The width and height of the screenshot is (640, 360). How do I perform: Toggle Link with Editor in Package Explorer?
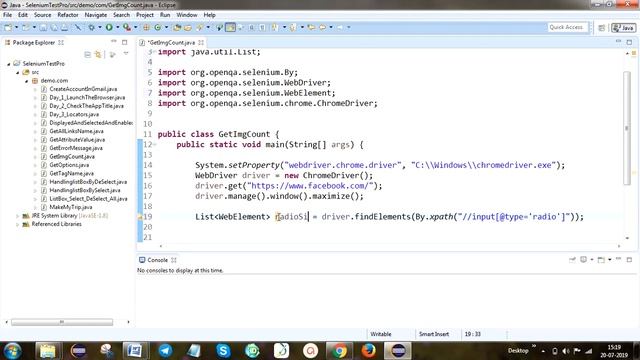pyautogui.click(x=98, y=54)
